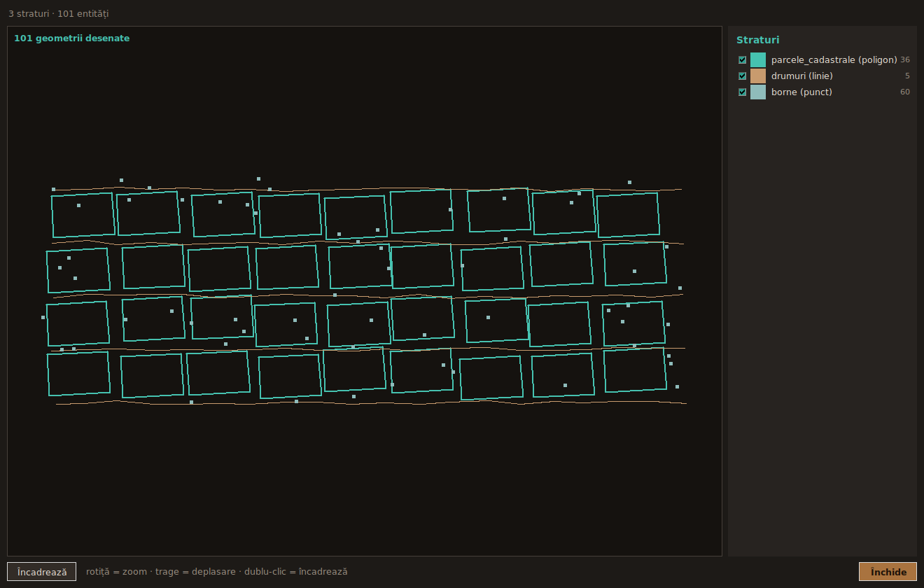Click the top-left parcel polygon on map

point(83,216)
